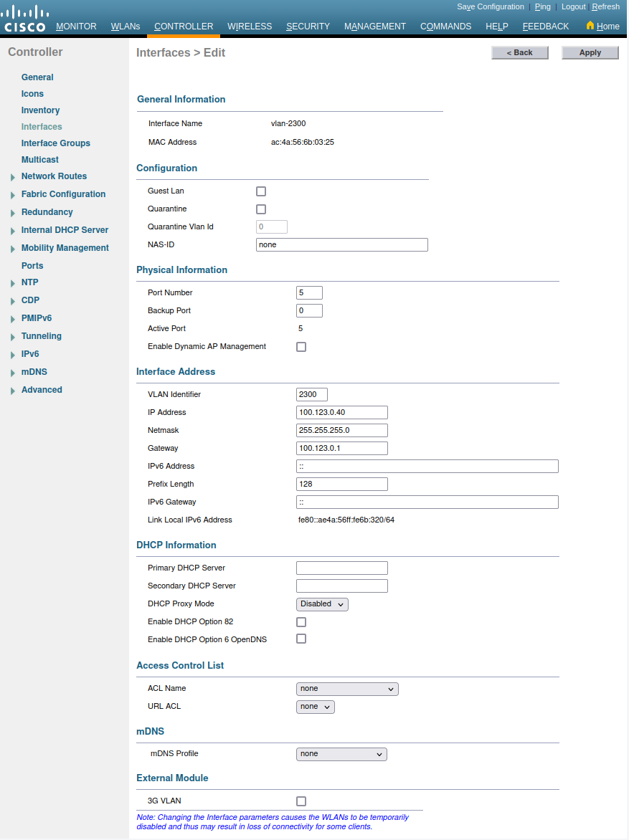Check Enable DHCP Option 82
629x840 pixels.
(x=301, y=622)
